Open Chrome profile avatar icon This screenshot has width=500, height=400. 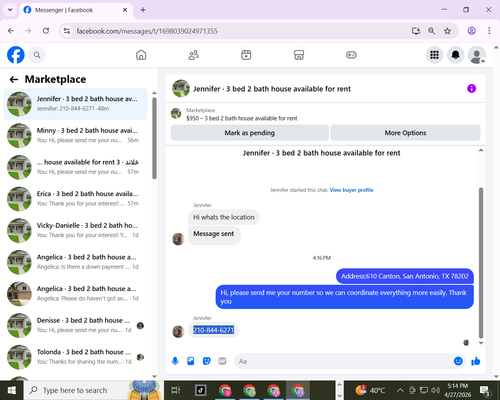pos(471,31)
